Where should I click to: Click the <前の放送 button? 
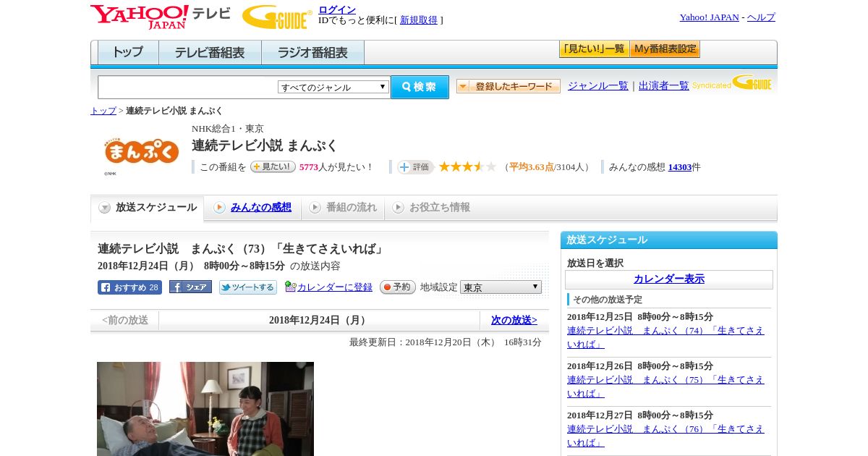tap(125, 320)
